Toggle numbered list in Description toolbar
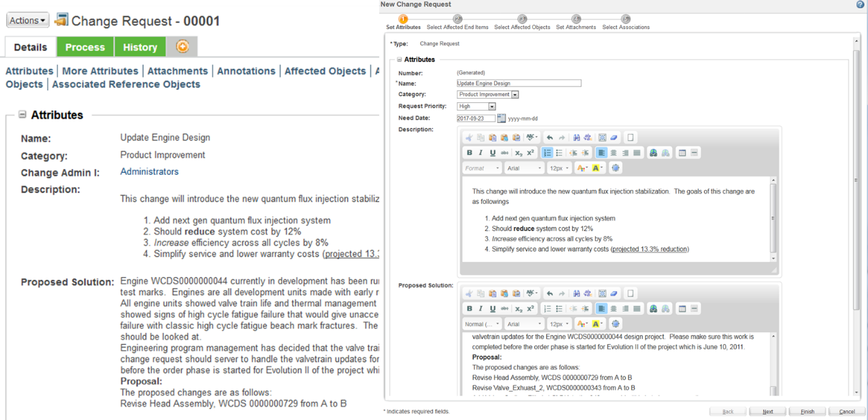 click(x=547, y=153)
